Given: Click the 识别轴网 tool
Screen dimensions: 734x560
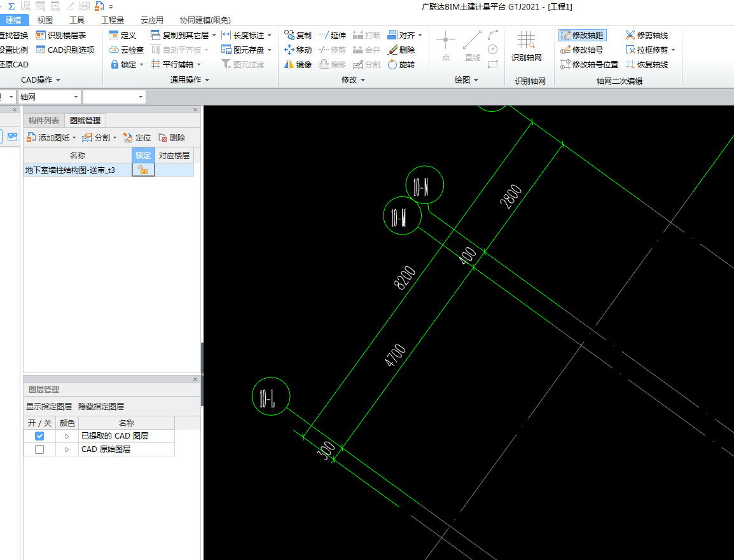Looking at the screenshot, I should [x=527, y=47].
